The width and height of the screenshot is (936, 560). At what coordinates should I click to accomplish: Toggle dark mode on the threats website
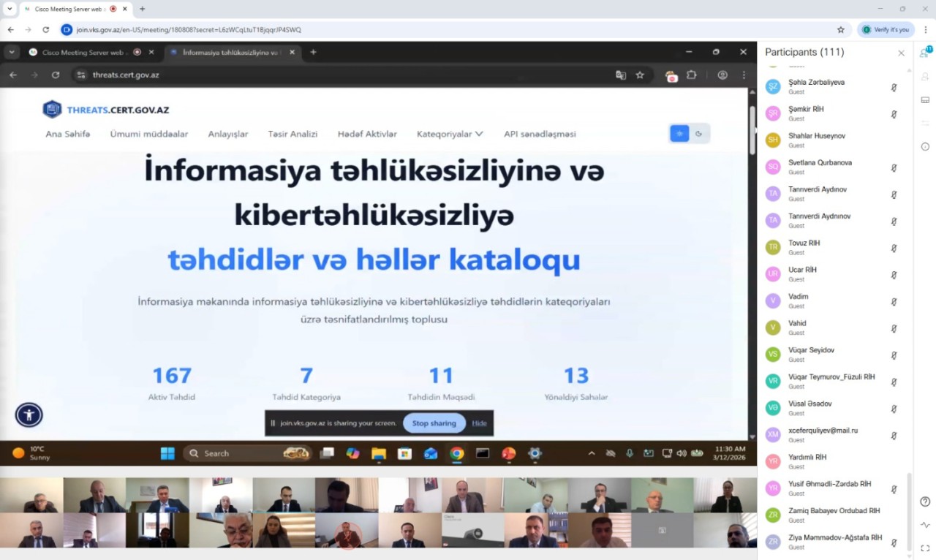[698, 134]
